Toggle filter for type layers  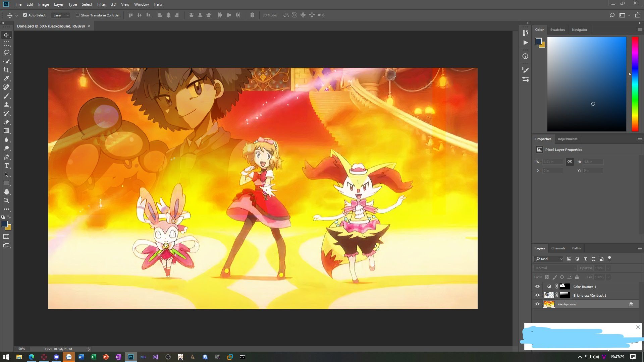(x=585, y=259)
